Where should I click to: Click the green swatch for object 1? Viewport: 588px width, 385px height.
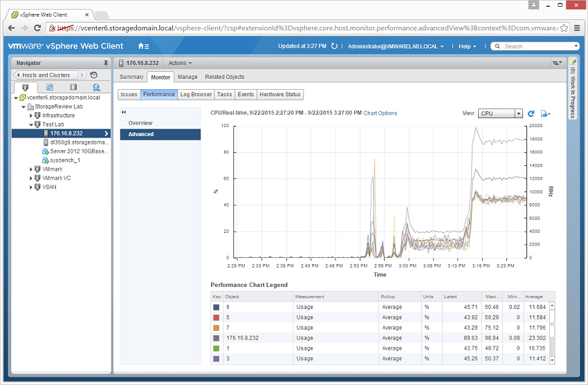tap(217, 348)
